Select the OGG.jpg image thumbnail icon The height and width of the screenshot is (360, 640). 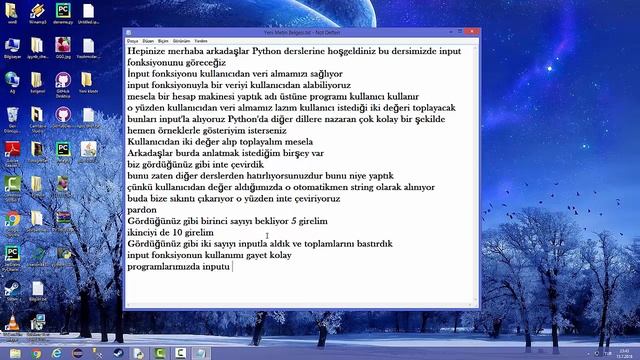point(63,48)
